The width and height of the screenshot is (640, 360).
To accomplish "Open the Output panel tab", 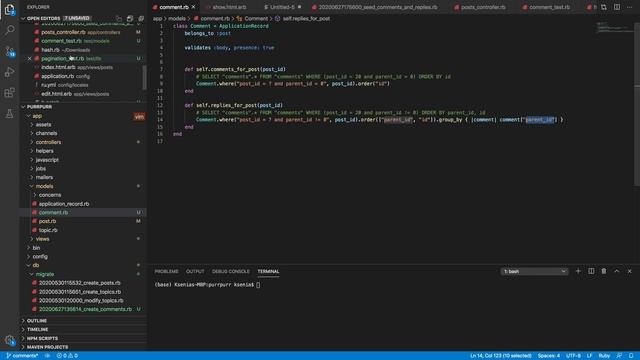I will click(195, 271).
